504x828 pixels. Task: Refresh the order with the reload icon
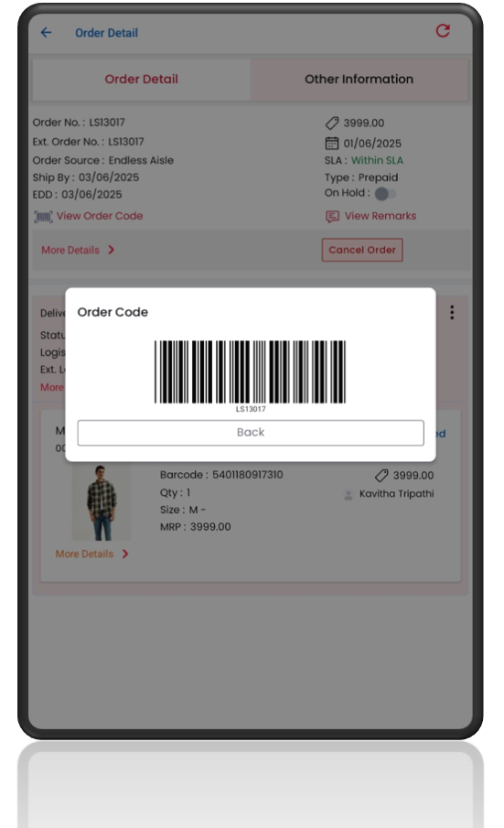(x=443, y=31)
